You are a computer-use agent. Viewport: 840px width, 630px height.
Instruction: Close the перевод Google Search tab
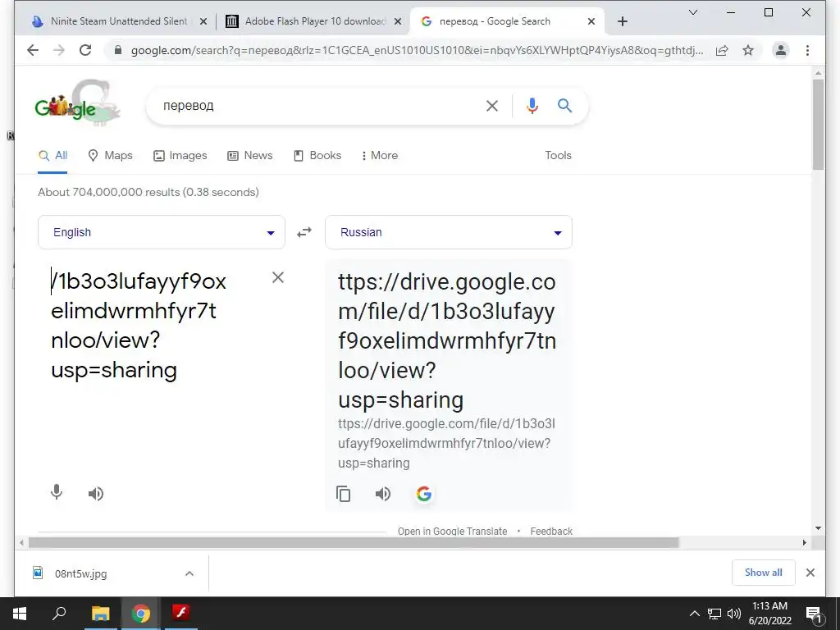pyautogui.click(x=591, y=21)
